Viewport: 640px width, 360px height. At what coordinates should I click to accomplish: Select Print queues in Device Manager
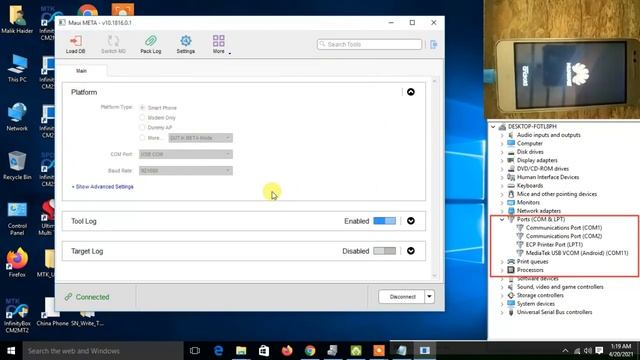click(532, 262)
